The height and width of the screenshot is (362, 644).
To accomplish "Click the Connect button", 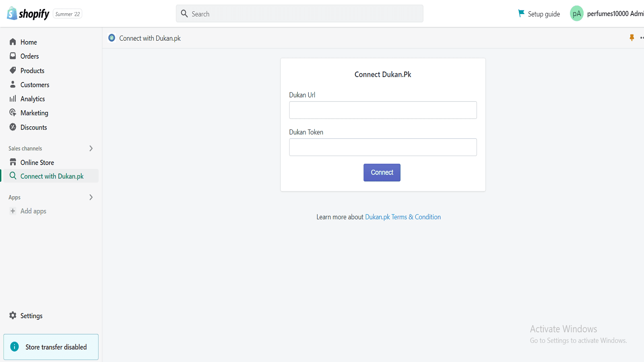I will (382, 172).
